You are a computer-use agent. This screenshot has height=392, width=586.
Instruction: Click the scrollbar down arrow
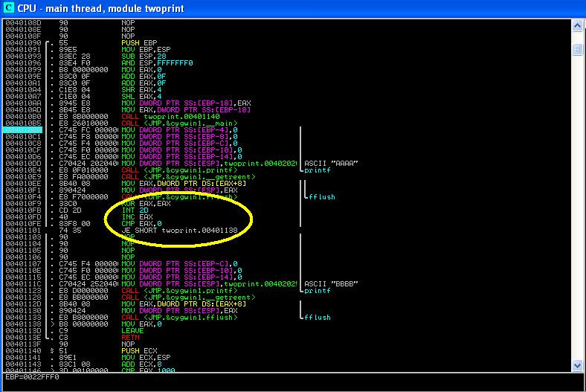pos(577,365)
